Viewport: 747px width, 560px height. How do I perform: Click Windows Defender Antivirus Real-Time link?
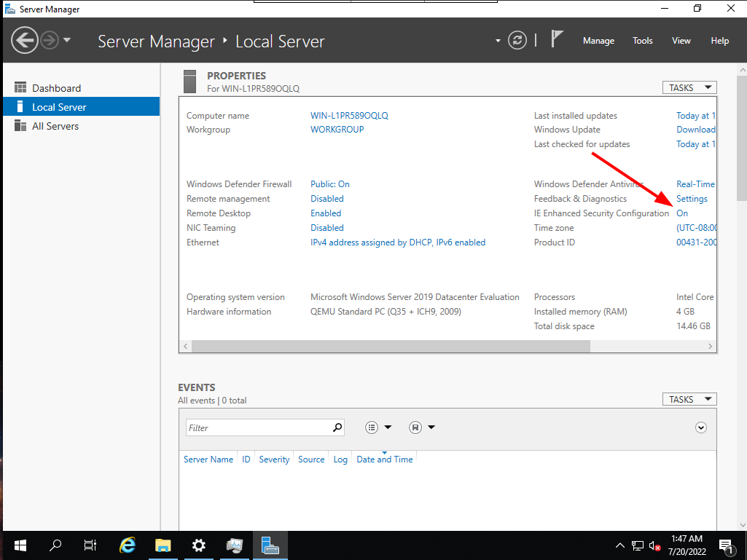pyautogui.click(x=695, y=184)
